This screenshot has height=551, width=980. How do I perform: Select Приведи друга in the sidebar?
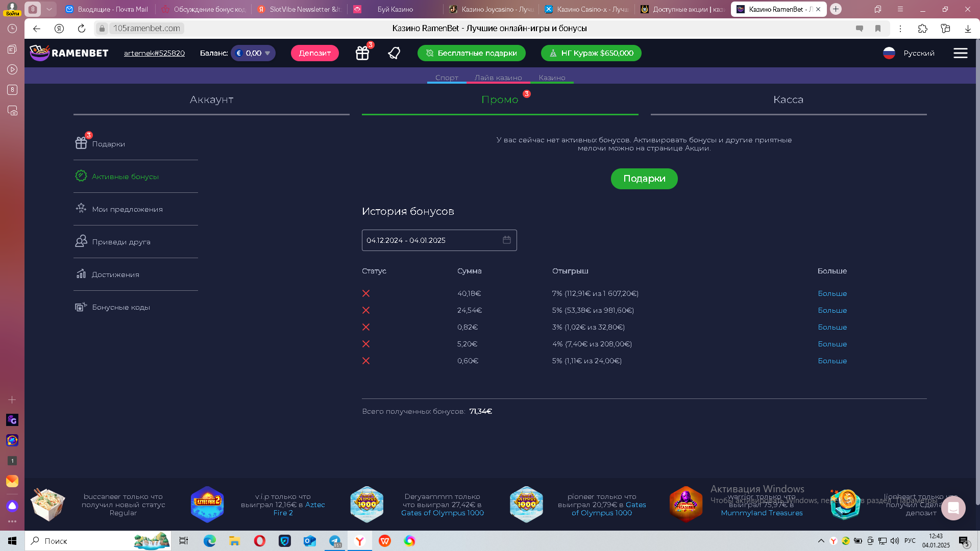[x=121, y=242]
